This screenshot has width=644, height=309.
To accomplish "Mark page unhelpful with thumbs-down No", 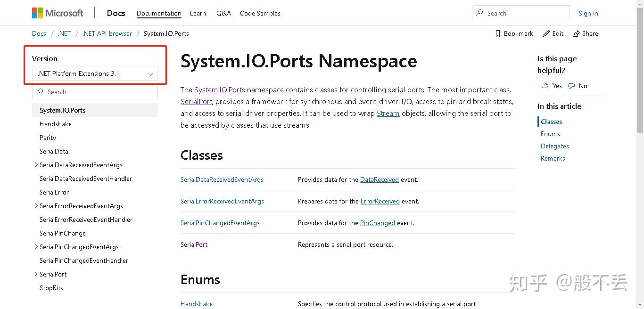I will click(x=577, y=86).
